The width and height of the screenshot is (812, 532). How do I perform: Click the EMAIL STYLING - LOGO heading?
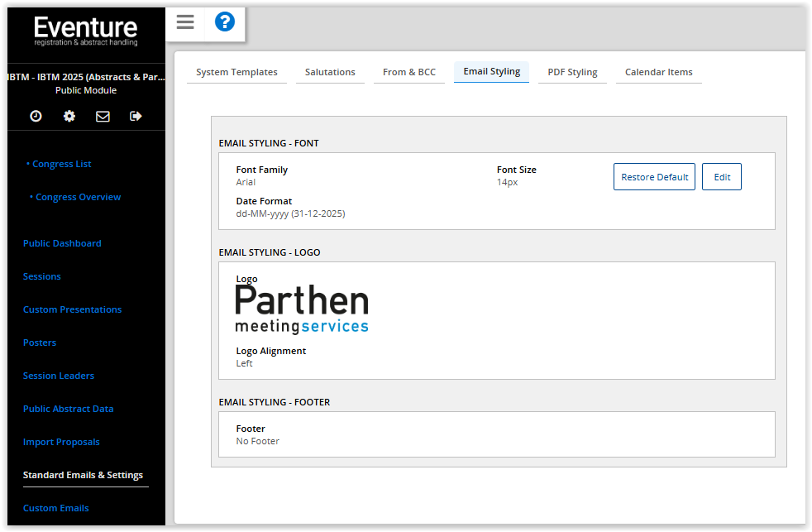270,253
